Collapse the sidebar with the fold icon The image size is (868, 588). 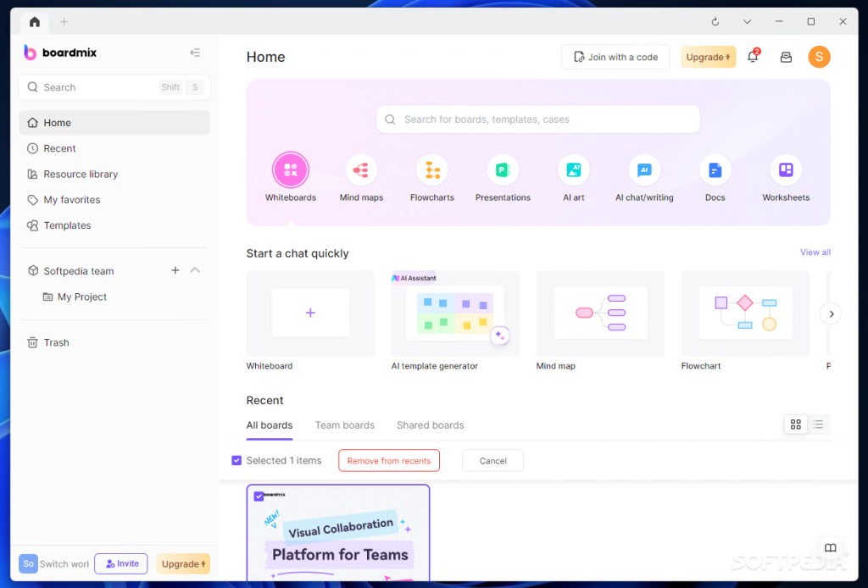tap(195, 53)
